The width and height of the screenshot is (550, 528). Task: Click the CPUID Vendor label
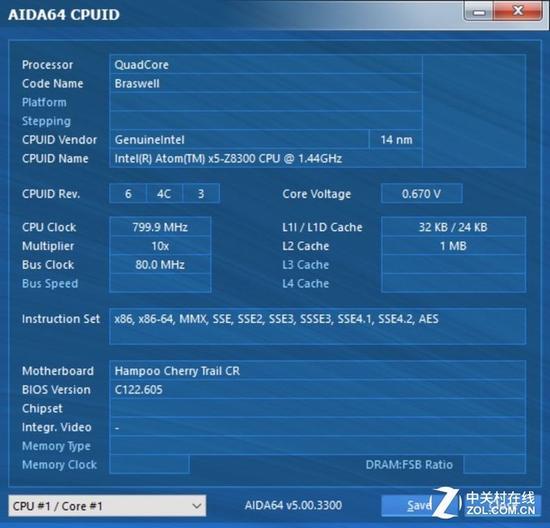[x=59, y=140]
